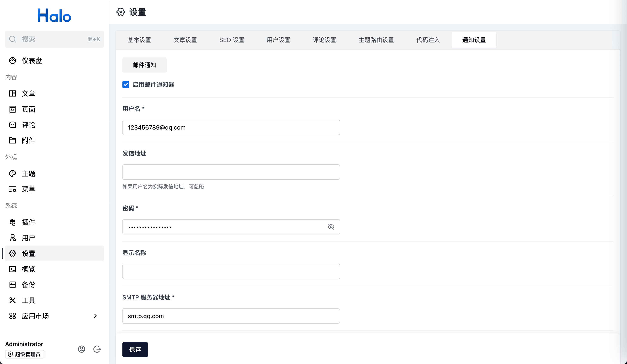This screenshot has width=627, height=364.
Task: Show the hidden password with the eye toggle
Action: click(x=331, y=227)
